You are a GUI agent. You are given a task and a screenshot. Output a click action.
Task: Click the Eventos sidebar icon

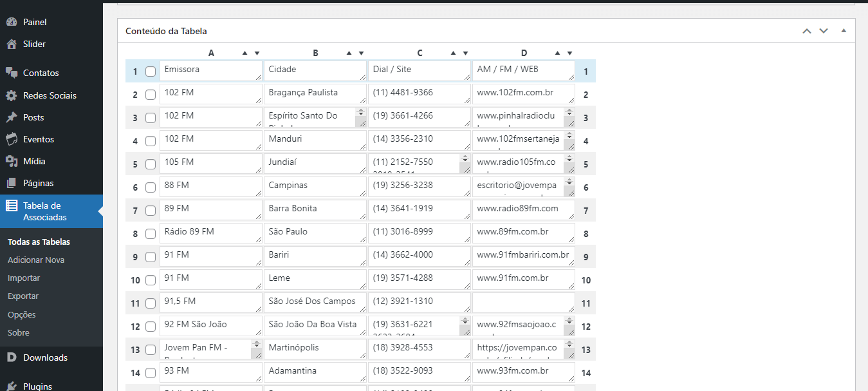tap(11, 139)
